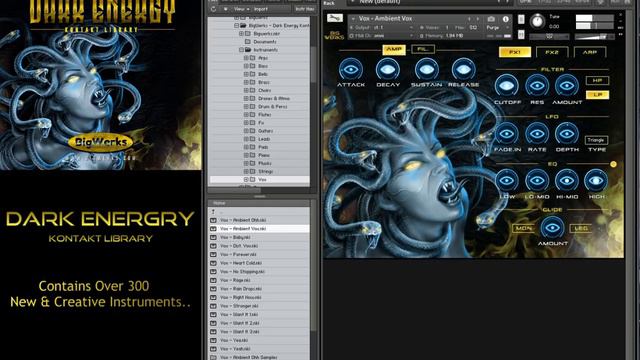
Task: Collapse the Instruments folder
Action: [241, 50]
